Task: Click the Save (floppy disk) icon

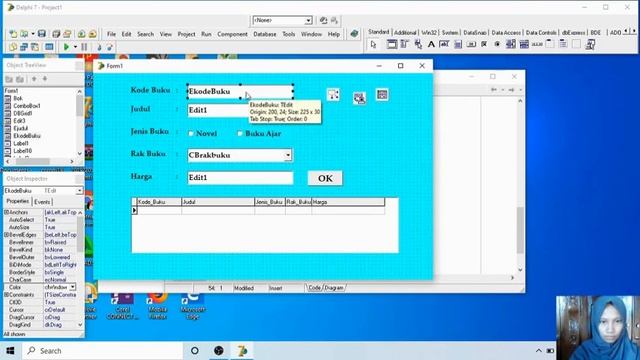Action: [x=42, y=34]
